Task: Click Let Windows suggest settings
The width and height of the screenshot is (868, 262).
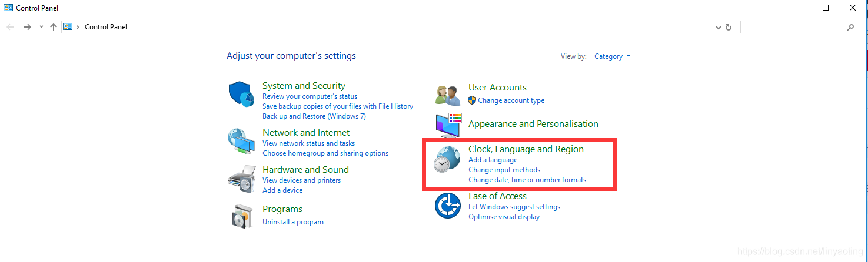Action: 514,207
